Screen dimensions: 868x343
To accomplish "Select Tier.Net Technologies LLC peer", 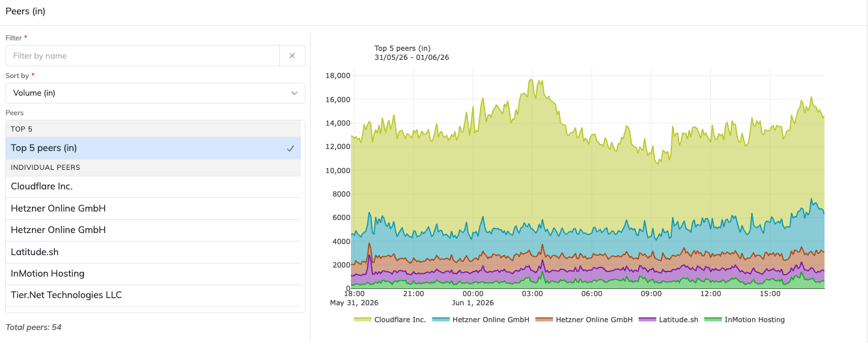I will tap(153, 295).
